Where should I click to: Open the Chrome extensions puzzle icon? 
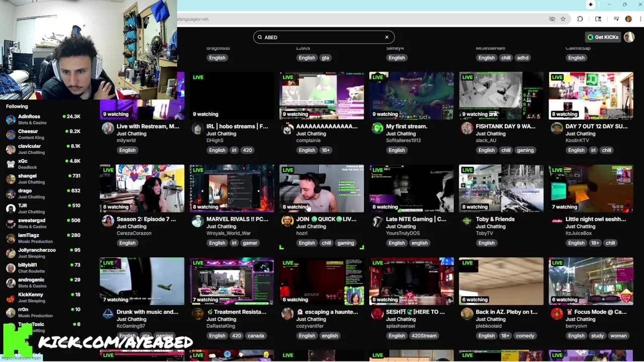coord(580,19)
